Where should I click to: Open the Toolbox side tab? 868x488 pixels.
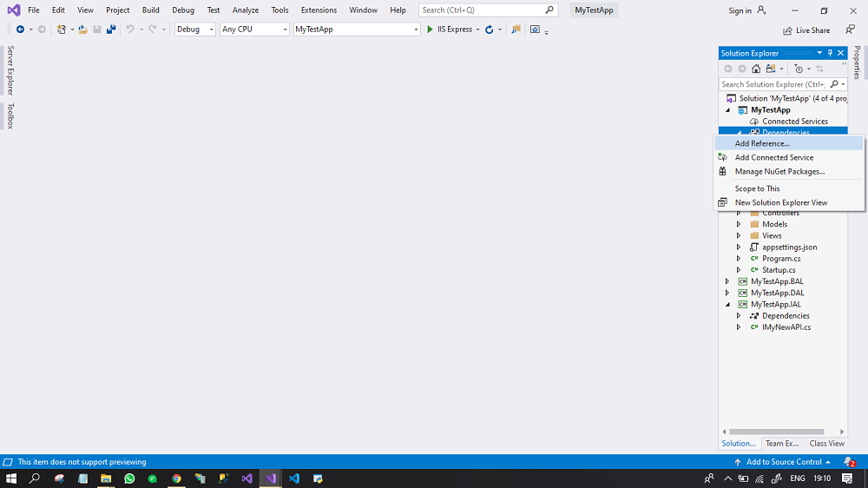pos(10,115)
